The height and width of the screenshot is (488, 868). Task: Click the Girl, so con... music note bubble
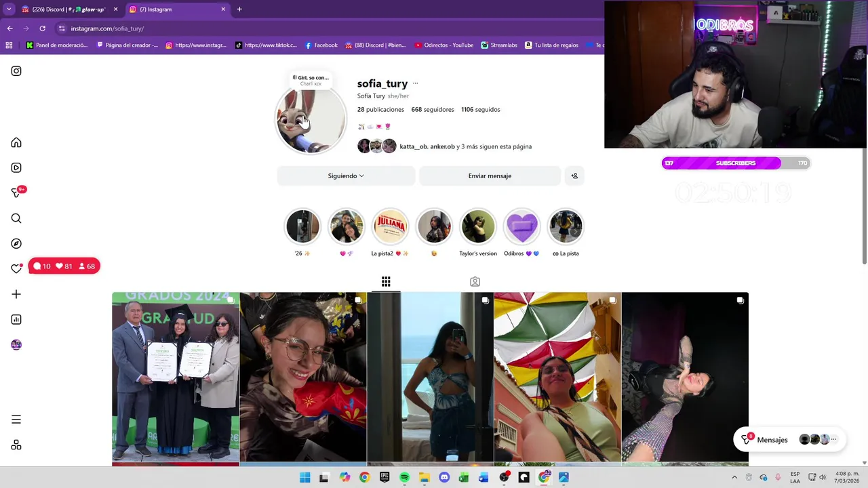310,80
